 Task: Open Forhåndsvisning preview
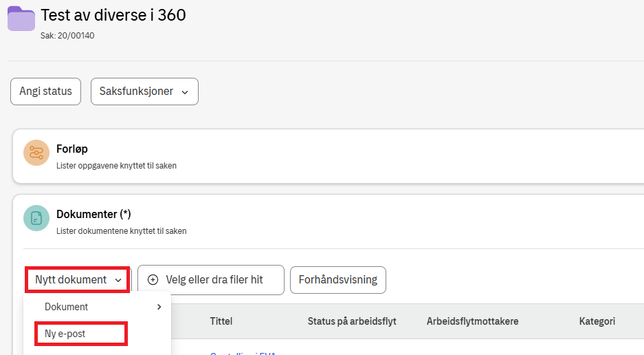[x=337, y=280]
